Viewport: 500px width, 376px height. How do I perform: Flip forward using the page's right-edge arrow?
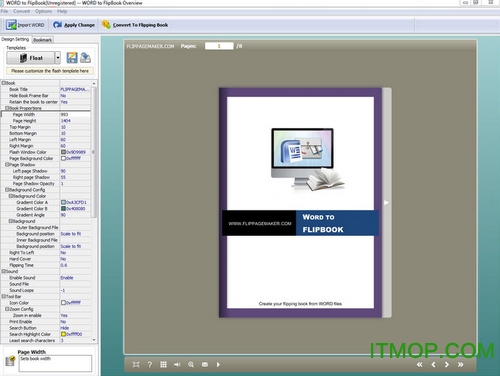tap(386, 202)
